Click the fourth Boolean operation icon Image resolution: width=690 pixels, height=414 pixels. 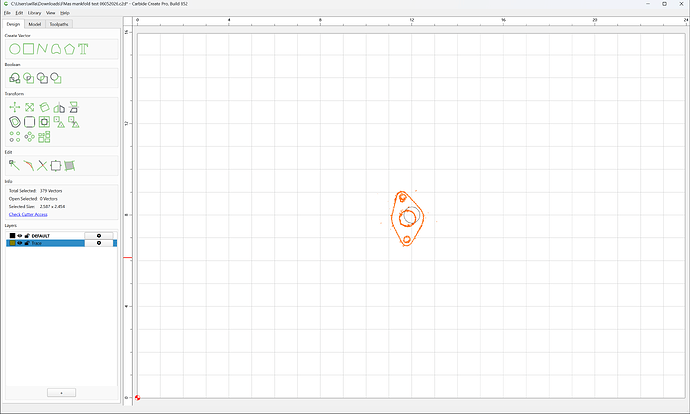(x=56, y=78)
